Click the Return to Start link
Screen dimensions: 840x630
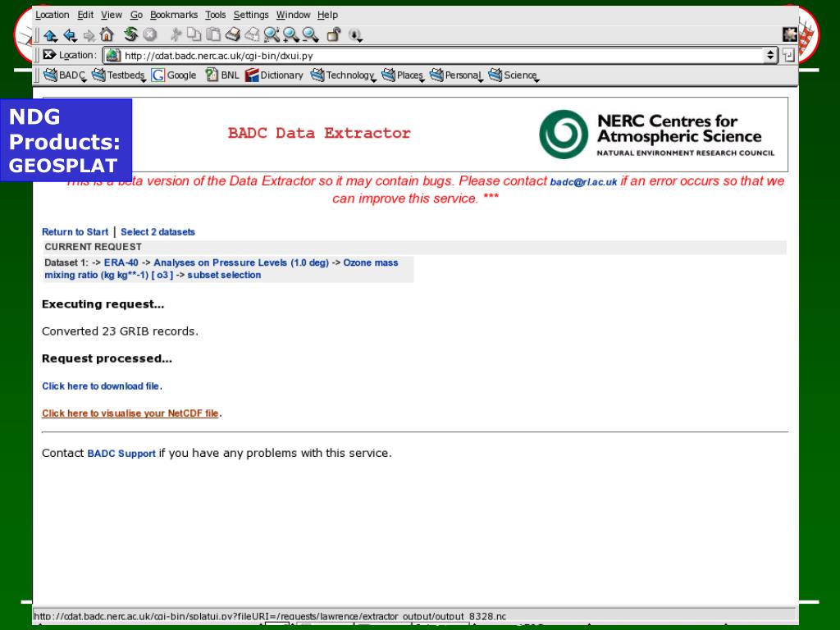click(75, 232)
